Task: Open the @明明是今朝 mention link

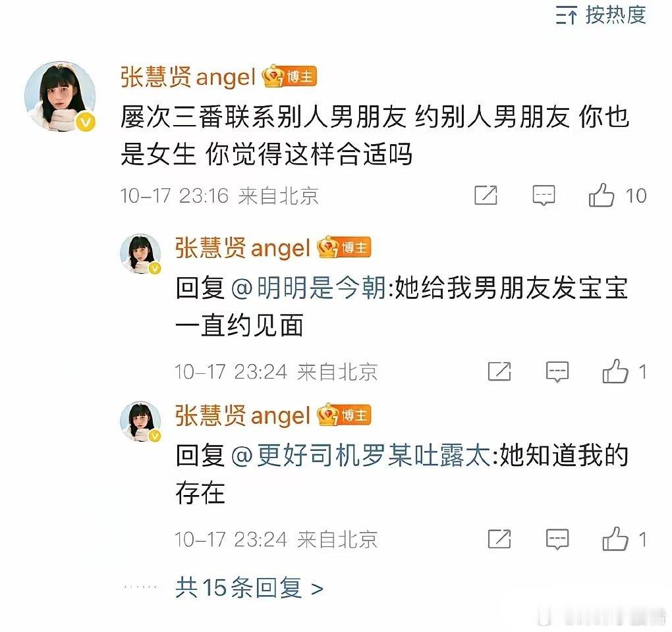Action: click(308, 287)
